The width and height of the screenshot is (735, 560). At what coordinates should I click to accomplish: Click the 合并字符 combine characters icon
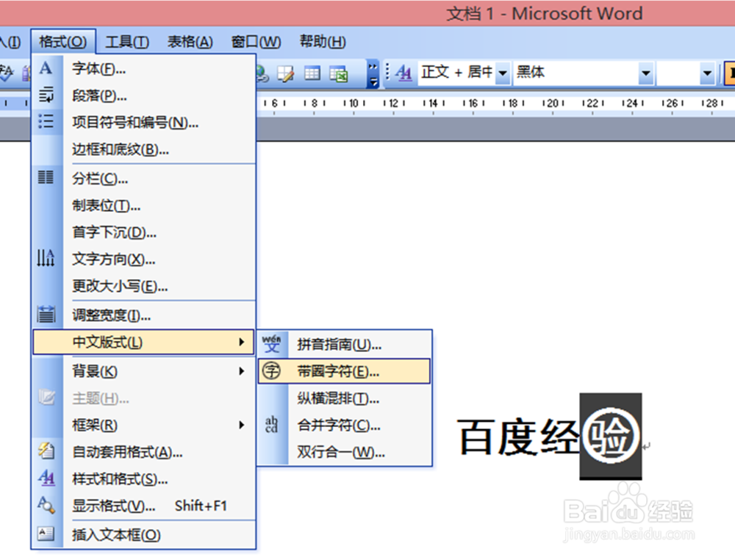pos(271,426)
